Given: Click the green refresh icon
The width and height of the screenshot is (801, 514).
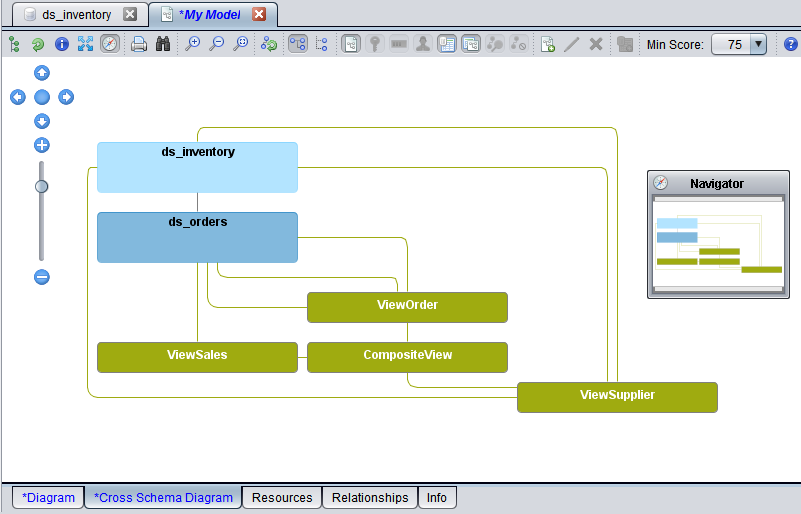Looking at the screenshot, I should tap(37, 44).
